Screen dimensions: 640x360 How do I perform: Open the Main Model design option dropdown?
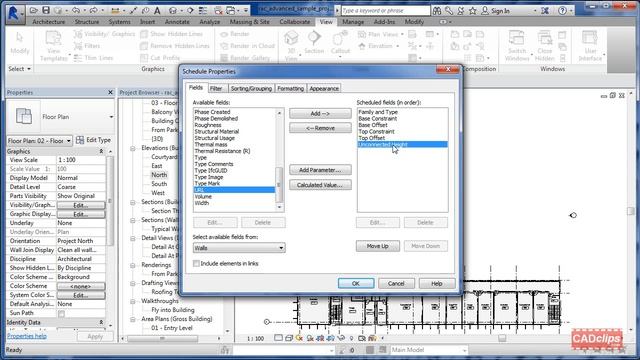point(429,350)
